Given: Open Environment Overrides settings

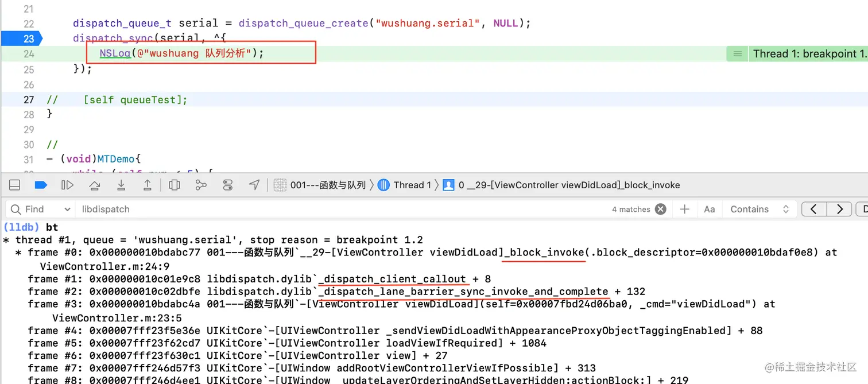Looking at the screenshot, I should coord(228,185).
